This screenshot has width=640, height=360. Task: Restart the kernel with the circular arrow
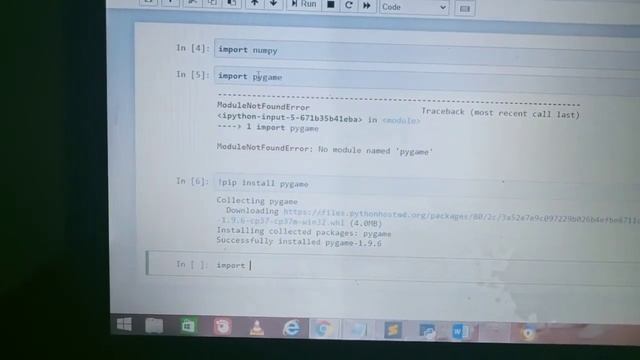tap(349, 5)
